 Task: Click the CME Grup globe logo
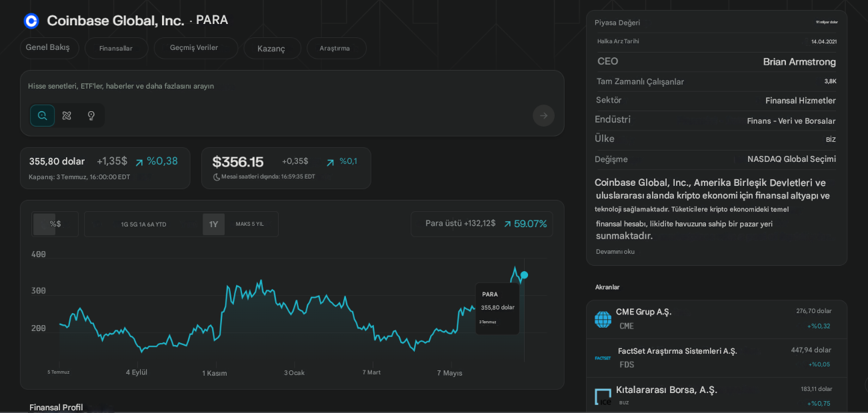tap(603, 319)
